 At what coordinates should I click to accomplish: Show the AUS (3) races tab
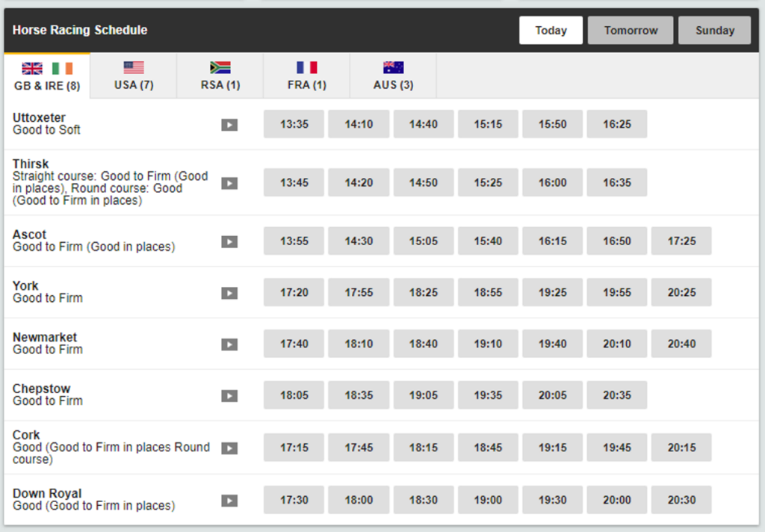click(393, 76)
